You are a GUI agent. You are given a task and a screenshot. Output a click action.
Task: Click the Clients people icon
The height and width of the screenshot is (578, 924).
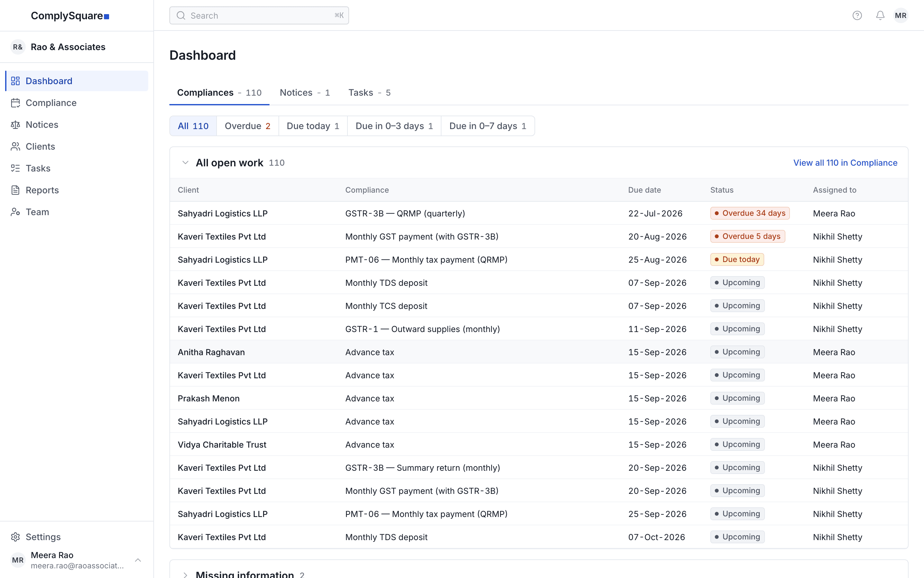pyautogui.click(x=15, y=146)
